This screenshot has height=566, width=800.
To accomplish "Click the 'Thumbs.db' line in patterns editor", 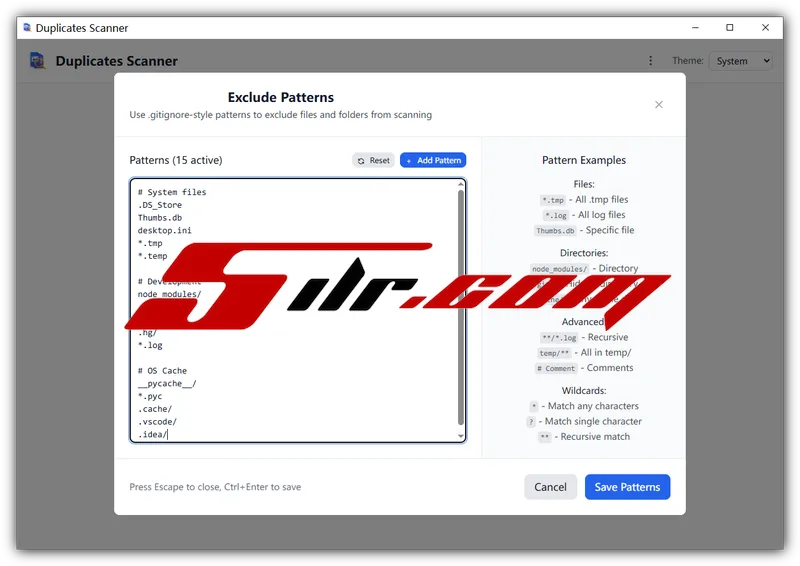I will coord(160,218).
